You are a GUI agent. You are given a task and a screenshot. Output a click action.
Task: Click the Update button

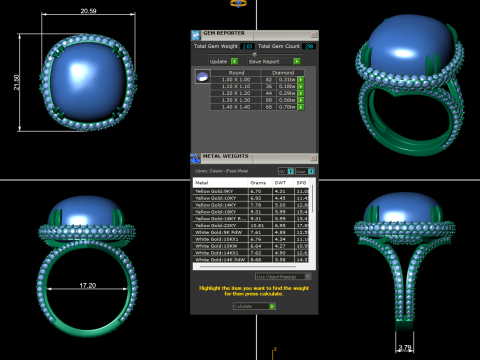[223, 61]
